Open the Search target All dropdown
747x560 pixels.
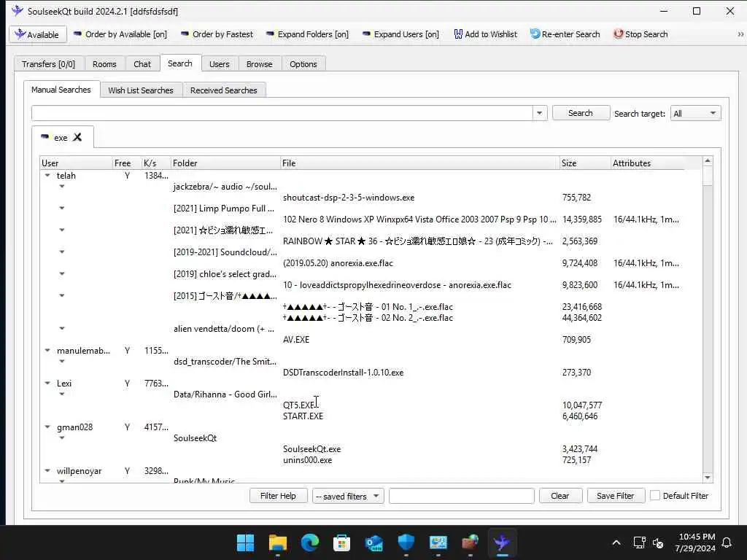[x=694, y=113]
